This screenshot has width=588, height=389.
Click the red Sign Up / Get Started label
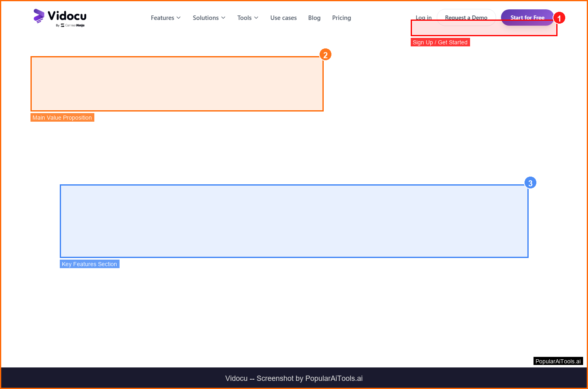pyautogui.click(x=440, y=42)
